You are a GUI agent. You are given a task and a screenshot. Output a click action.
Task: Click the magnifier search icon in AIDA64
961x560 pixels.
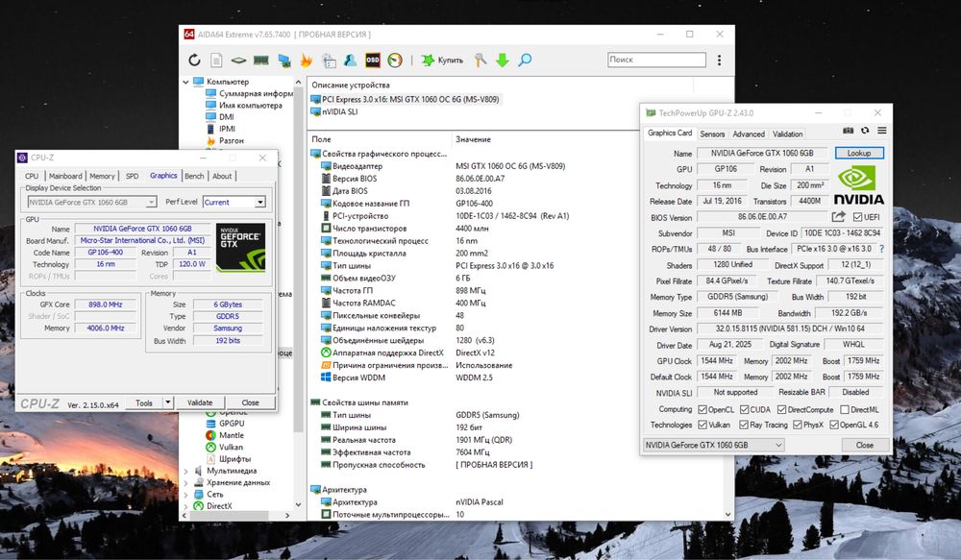tap(525, 61)
